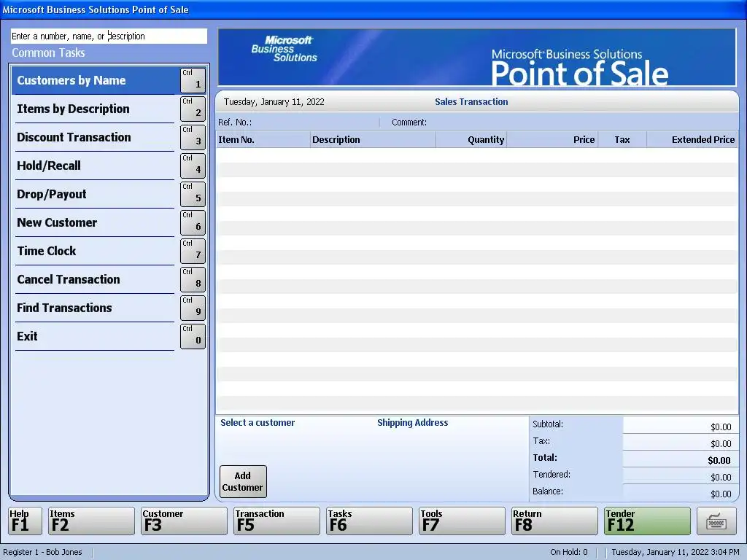The image size is (747, 560).
Task: Open the Transaction F5 menu button
Action: click(x=276, y=521)
